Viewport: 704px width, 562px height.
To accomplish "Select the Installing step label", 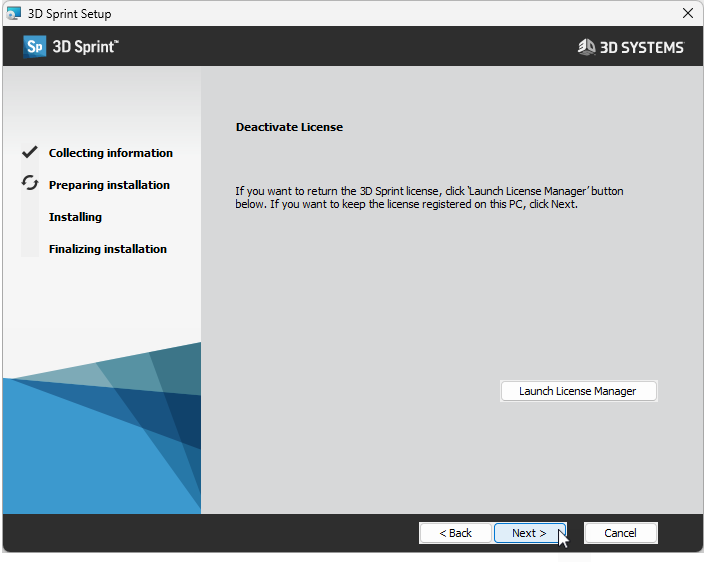I will coord(75,217).
